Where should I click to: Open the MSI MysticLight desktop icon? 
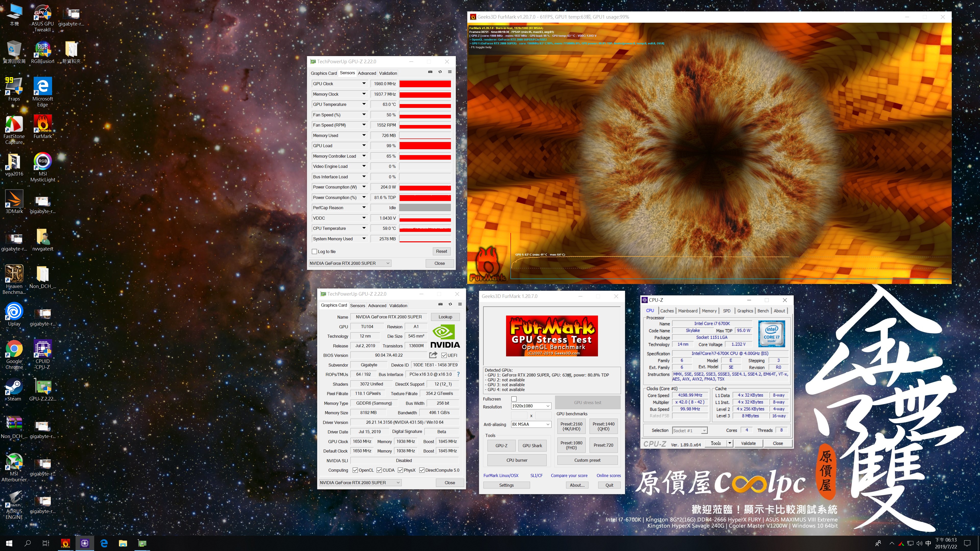point(43,167)
